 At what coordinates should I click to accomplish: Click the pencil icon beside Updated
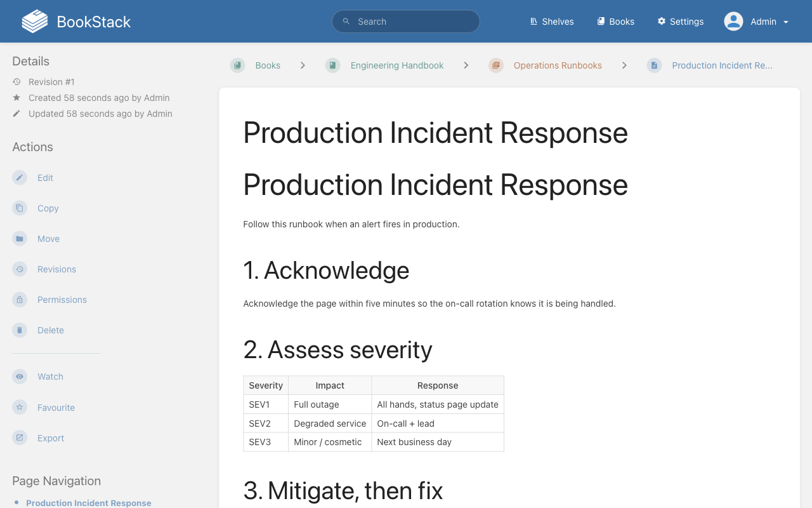pyautogui.click(x=16, y=114)
